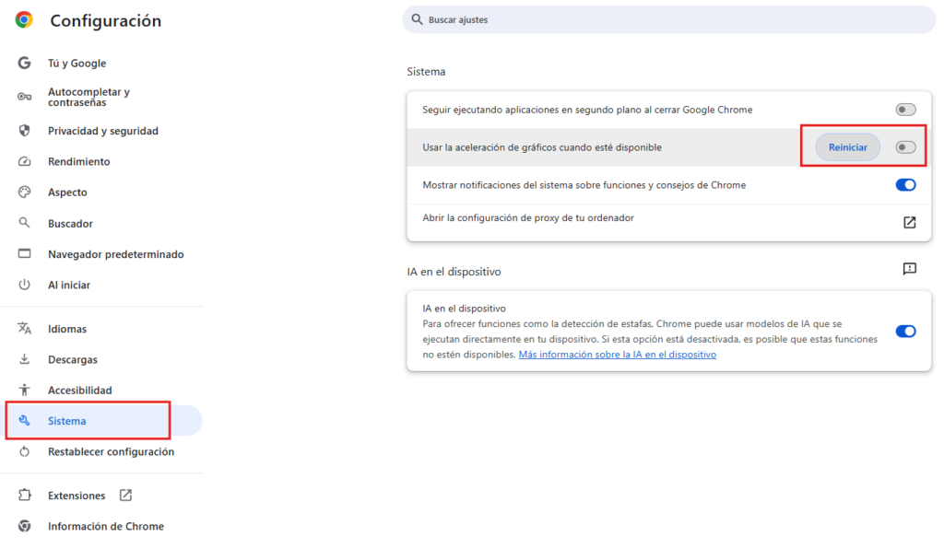Click the shield icon for Privacidad y seguridad
Viewport: 944px width, 560px height.
click(x=24, y=131)
